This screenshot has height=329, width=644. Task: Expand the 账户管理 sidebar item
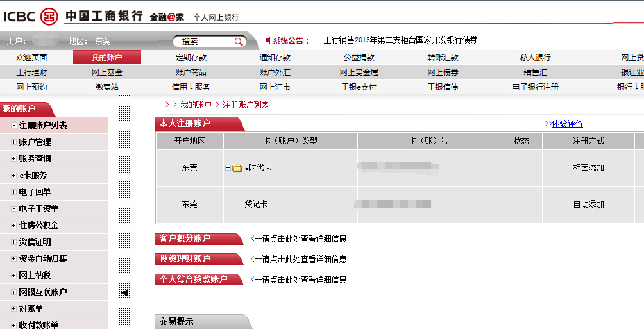[x=13, y=142]
